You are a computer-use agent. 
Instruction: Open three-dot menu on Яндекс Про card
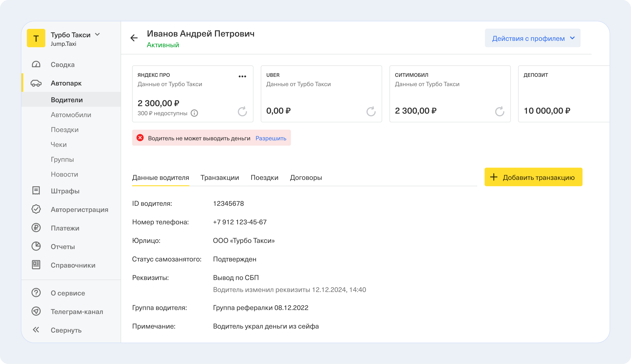(x=242, y=77)
